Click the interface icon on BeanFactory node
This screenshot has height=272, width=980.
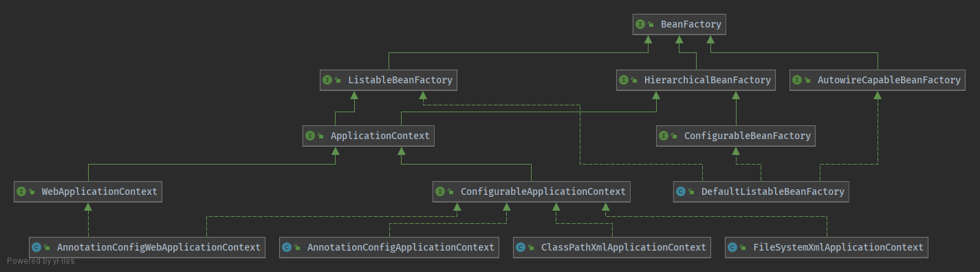640,24
